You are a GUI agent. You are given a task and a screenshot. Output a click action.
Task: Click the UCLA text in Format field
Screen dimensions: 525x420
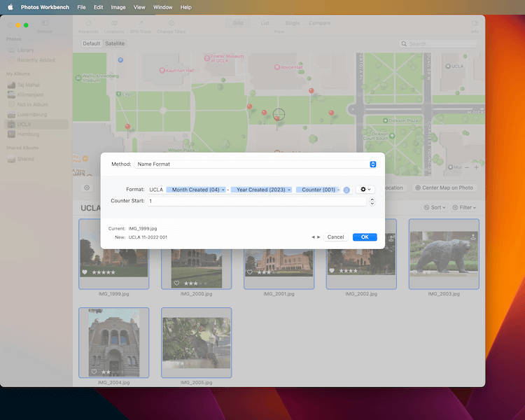156,190
